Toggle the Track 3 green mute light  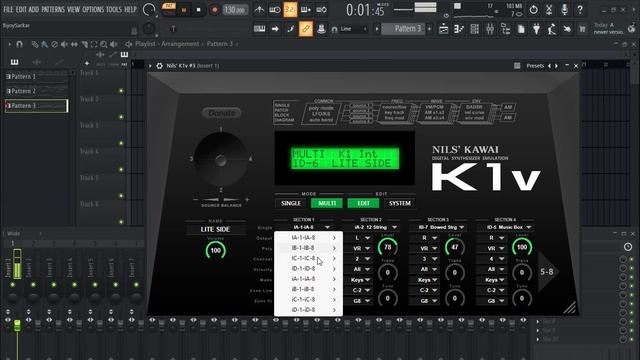coord(121,143)
